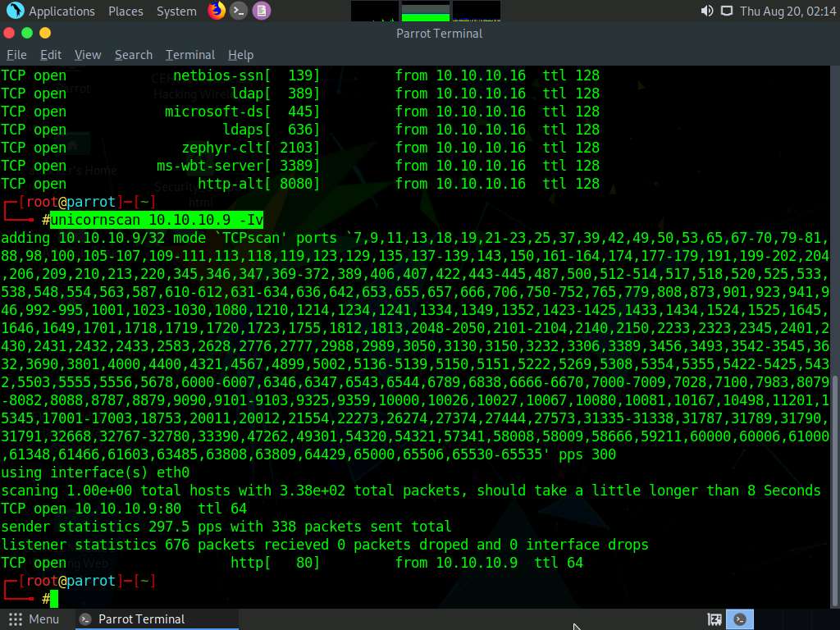Click 'zephyr-clt[ 2103]' in the output
840x630 pixels.
point(250,148)
